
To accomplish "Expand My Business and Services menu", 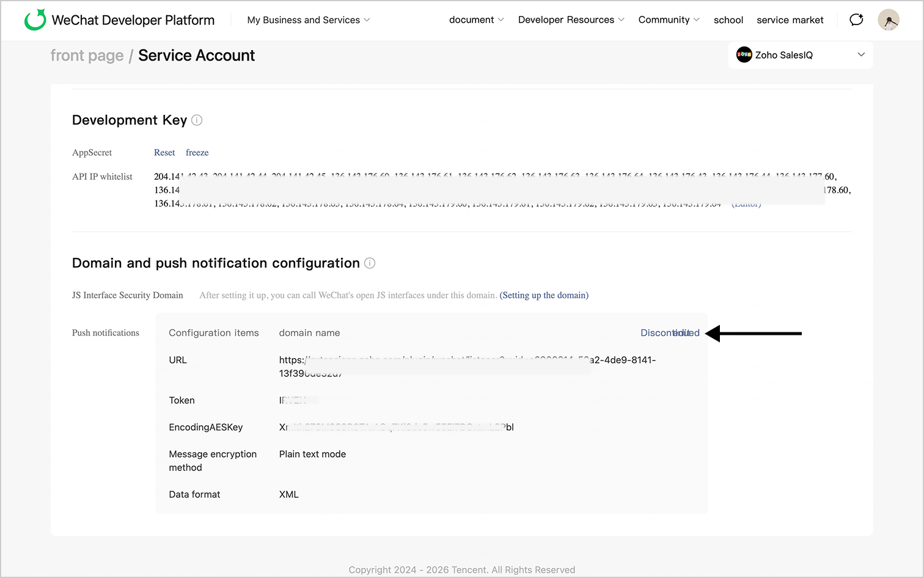I will click(x=309, y=20).
